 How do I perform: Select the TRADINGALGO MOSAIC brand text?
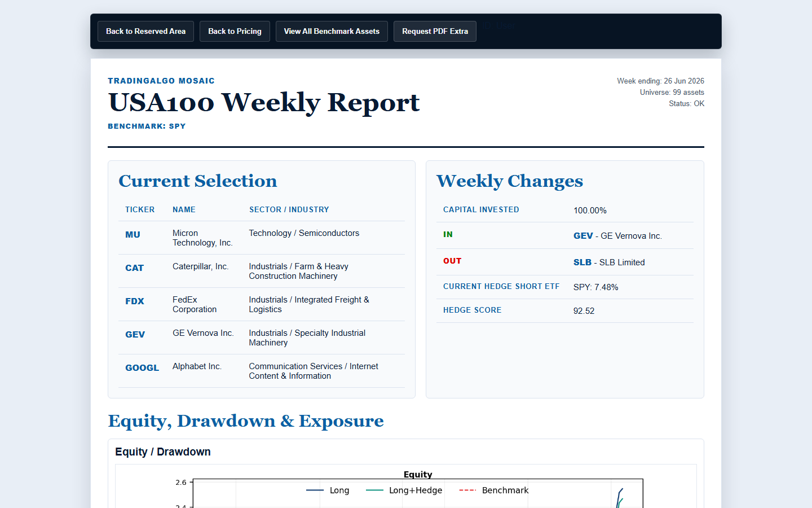pos(161,81)
